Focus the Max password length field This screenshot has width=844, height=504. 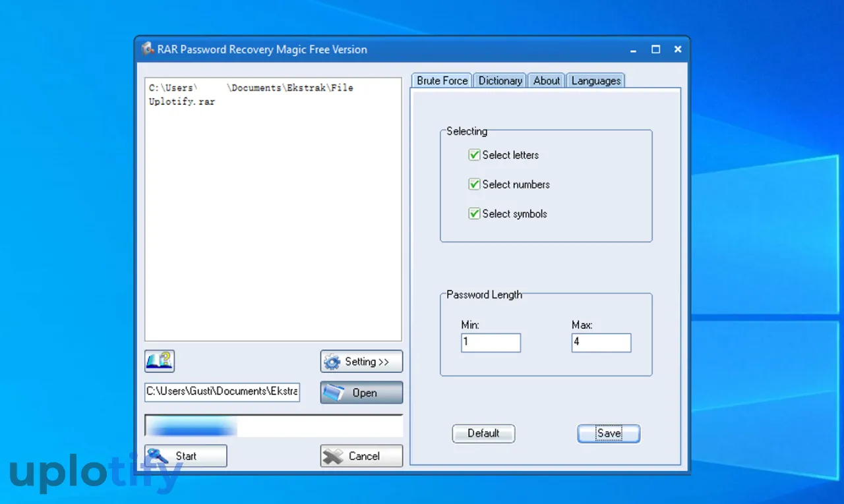click(x=601, y=343)
